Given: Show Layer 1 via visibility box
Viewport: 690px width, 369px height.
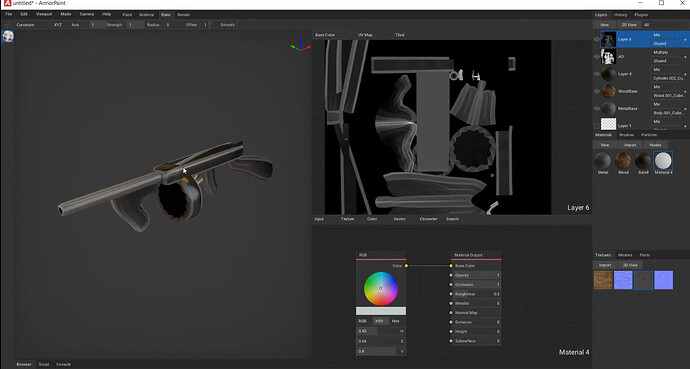Looking at the screenshot, I should [x=597, y=126].
